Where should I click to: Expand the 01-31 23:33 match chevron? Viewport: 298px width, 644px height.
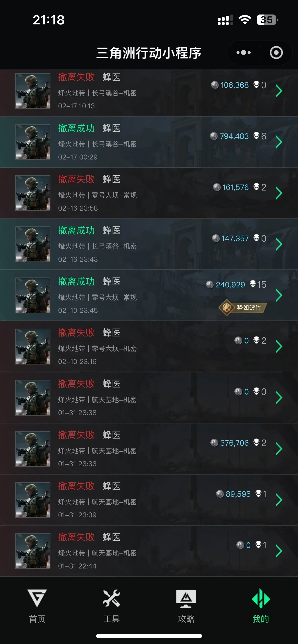point(279,449)
